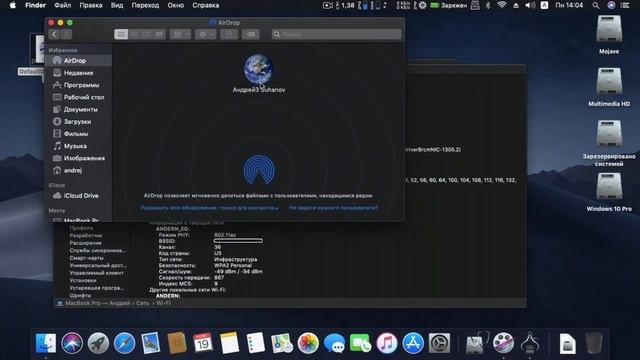Open Calendar from the Dock
Viewport: 640px width, 360px height.
pos(203,343)
